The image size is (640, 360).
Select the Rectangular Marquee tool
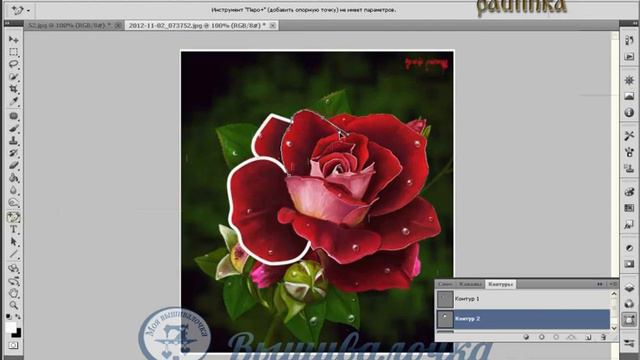pyautogui.click(x=13, y=52)
